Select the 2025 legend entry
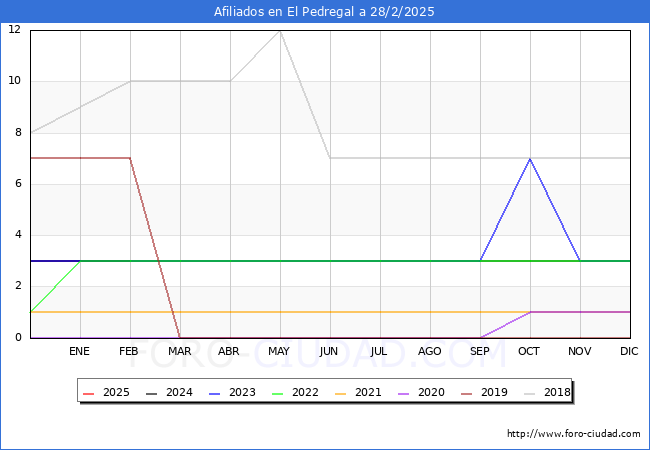The height and width of the screenshot is (450, 650). (107, 392)
